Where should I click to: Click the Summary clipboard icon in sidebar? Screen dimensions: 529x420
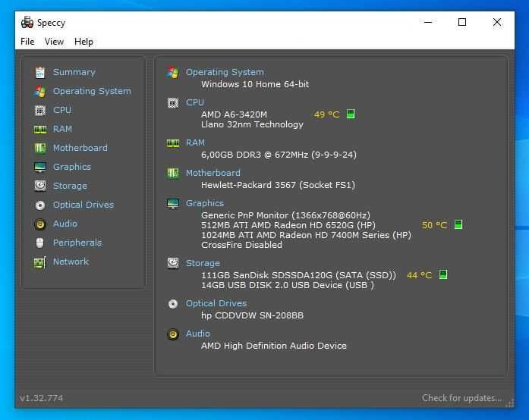tap(40, 72)
